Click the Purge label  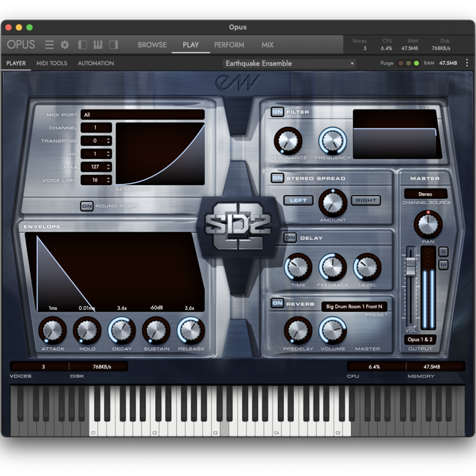[x=387, y=63]
